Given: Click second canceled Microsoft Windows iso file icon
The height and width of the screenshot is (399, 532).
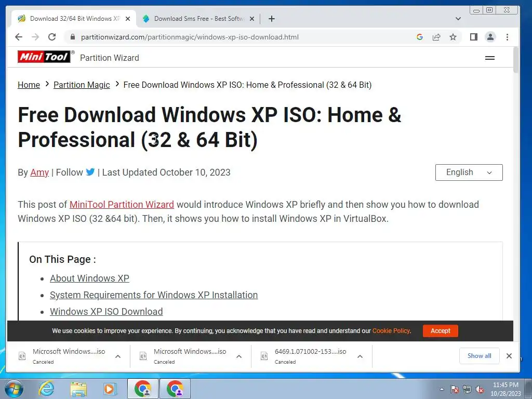Looking at the screenshot, I should coord(143,356).
